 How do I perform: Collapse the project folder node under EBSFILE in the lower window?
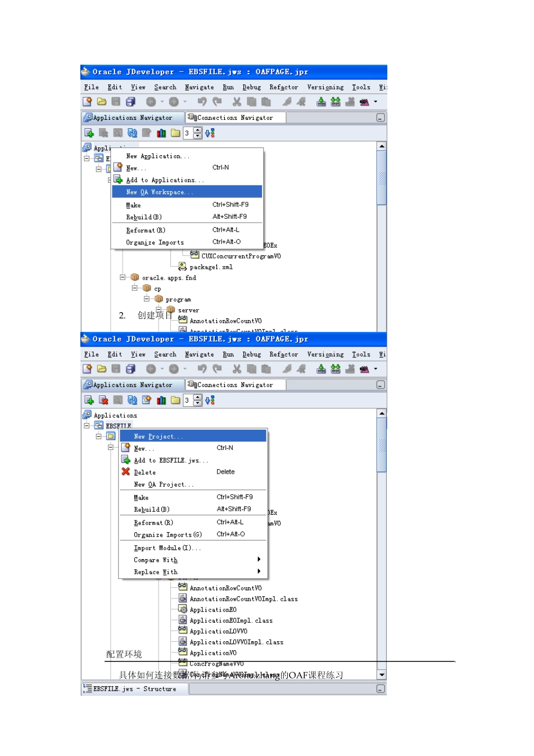(x=99, y=436)
